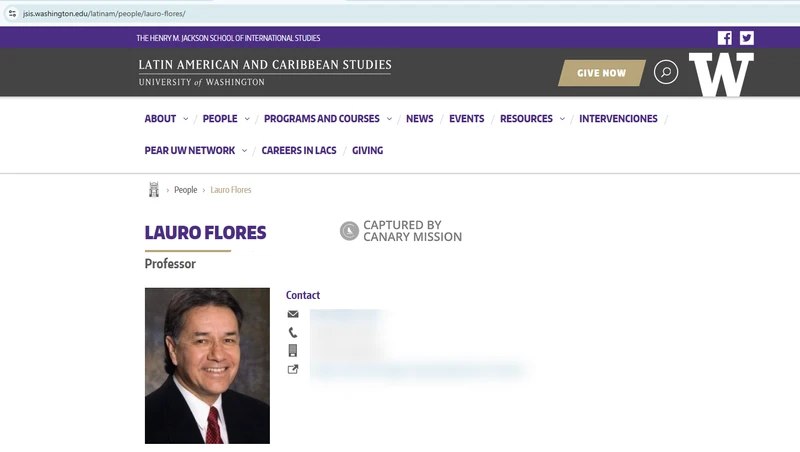Open the INTERVENCIONES page
The image size is (800, 452).
(618, 118)
